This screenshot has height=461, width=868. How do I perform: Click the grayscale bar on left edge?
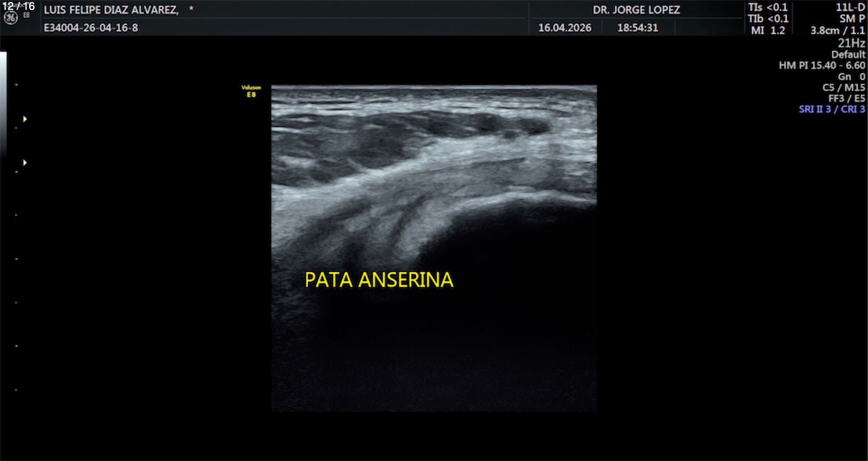point(3,104)
